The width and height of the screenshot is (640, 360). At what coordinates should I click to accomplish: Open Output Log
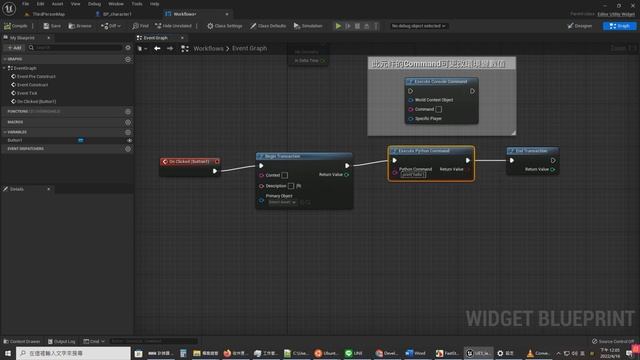coord(62,341)
